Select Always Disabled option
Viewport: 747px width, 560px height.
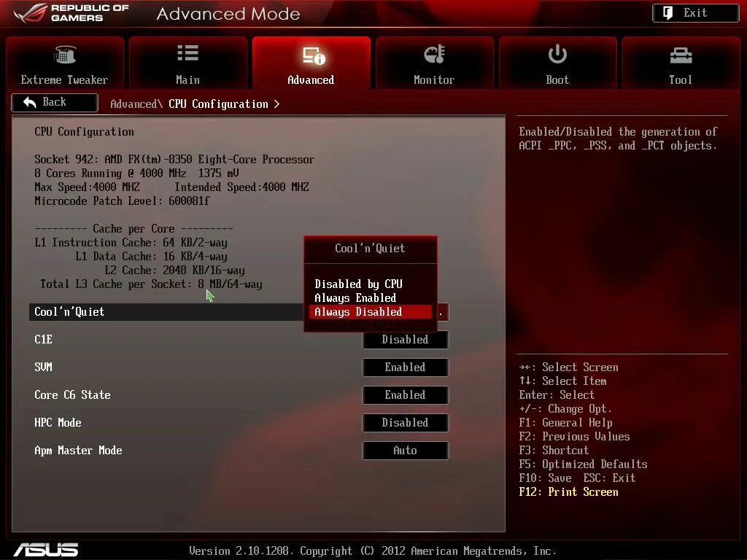370,312
